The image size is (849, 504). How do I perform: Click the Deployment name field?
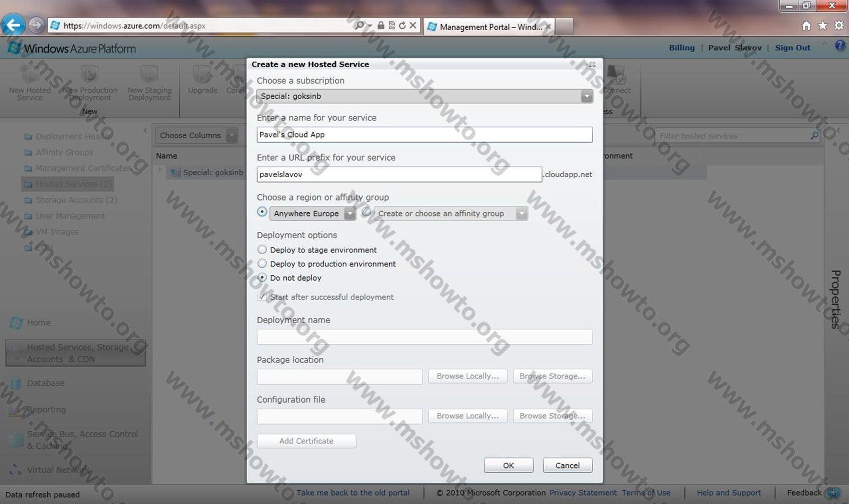pyautogui.click(x=424, y=337)
